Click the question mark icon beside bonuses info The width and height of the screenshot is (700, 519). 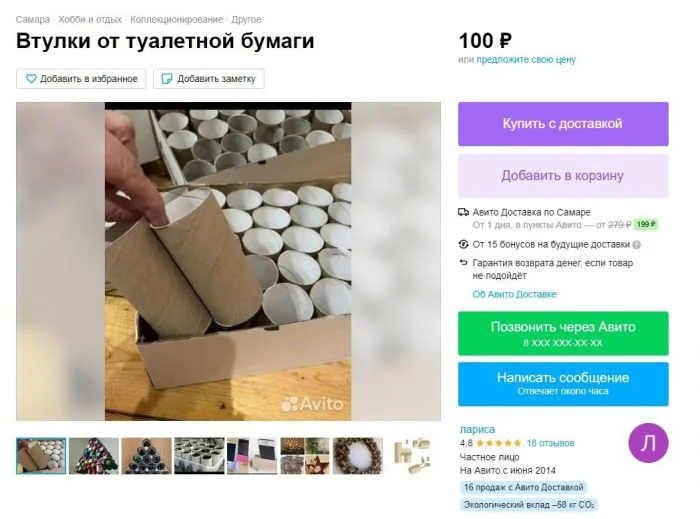(x=637, y=245)
